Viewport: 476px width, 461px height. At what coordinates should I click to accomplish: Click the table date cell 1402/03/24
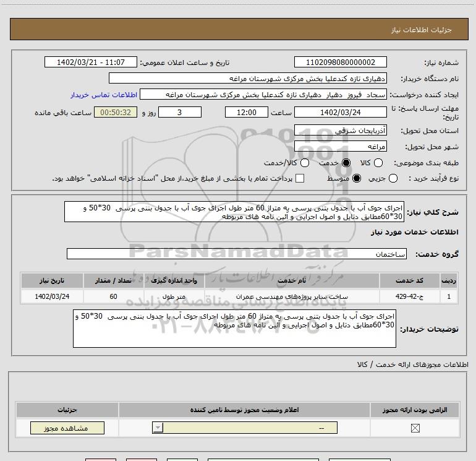click(52, 296)
